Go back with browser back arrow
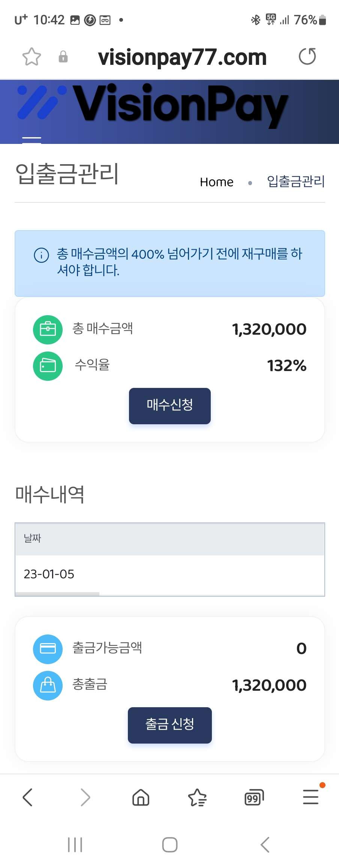 (x=28, y=797)
